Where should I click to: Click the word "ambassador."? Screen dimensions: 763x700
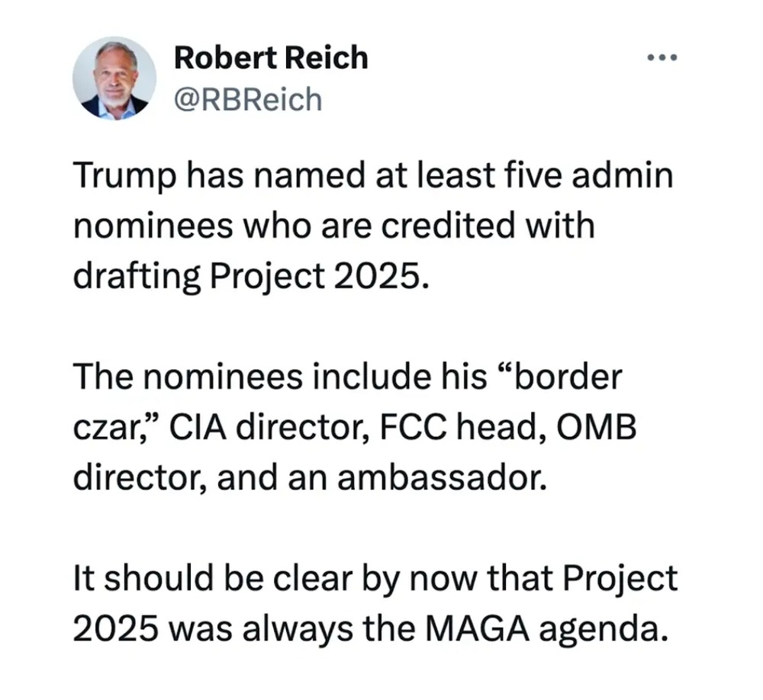(x=443, y=477)
